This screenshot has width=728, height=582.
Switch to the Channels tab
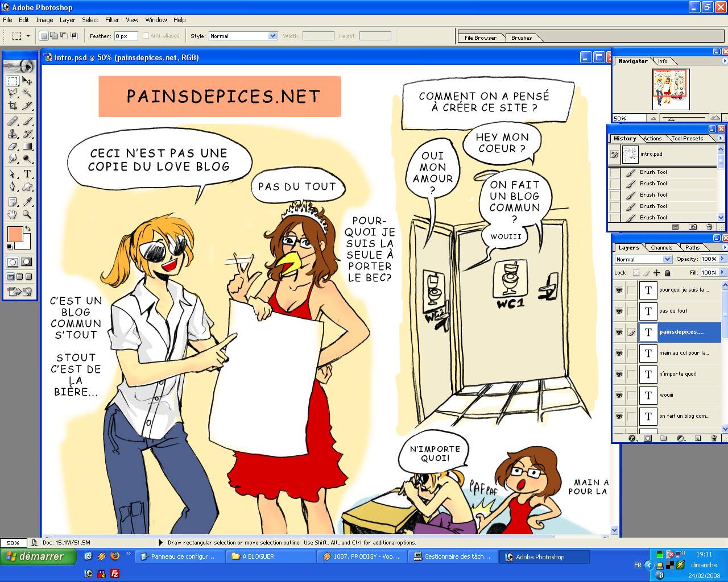[x=661, y=247]
